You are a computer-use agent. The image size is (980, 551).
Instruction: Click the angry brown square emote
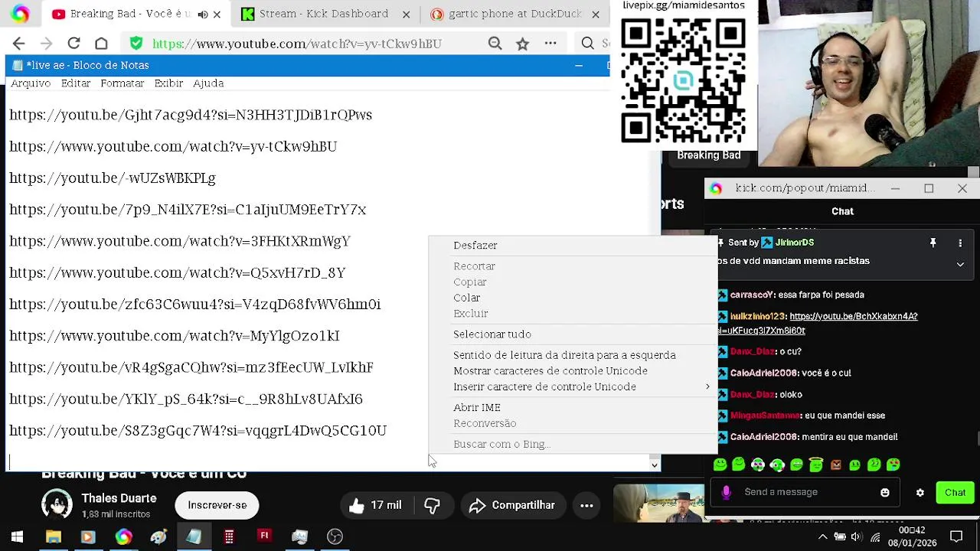click(x=835, y=465)
